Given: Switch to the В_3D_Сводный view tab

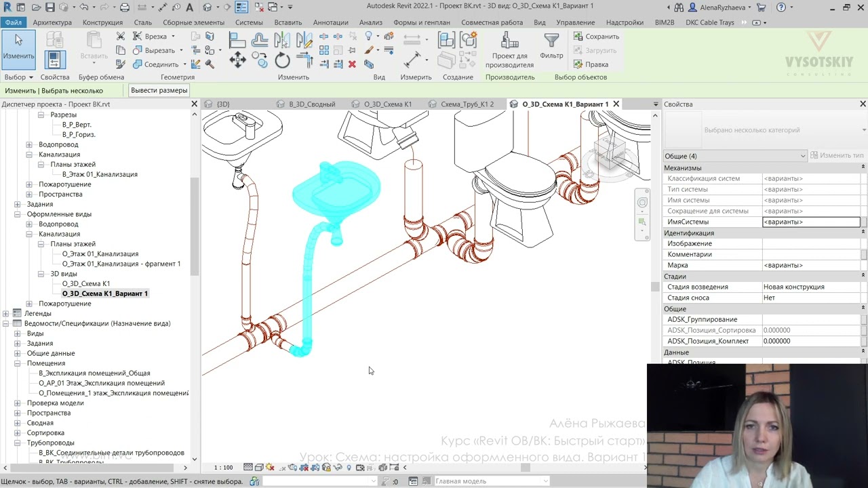Looking at the screenshot, I should point(312,104).
